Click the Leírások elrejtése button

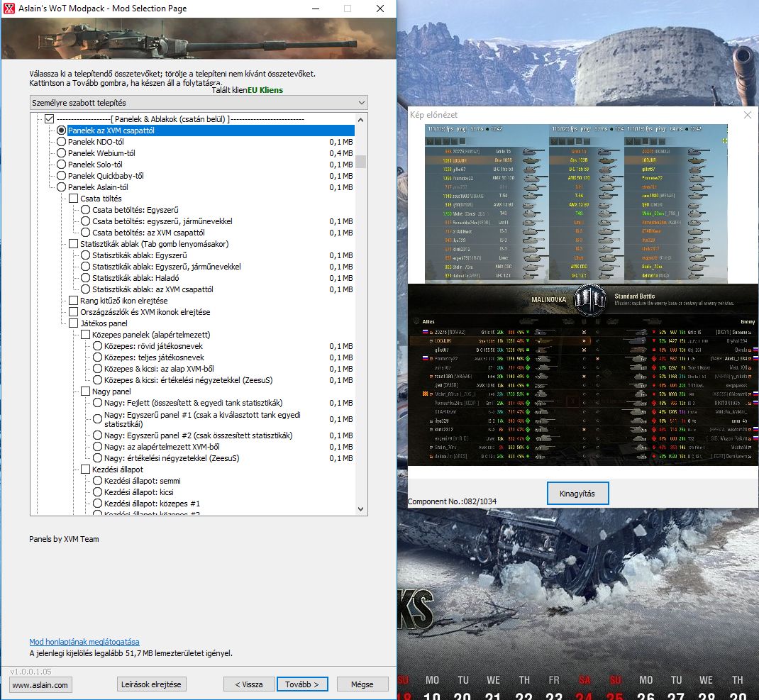(151, 684)
